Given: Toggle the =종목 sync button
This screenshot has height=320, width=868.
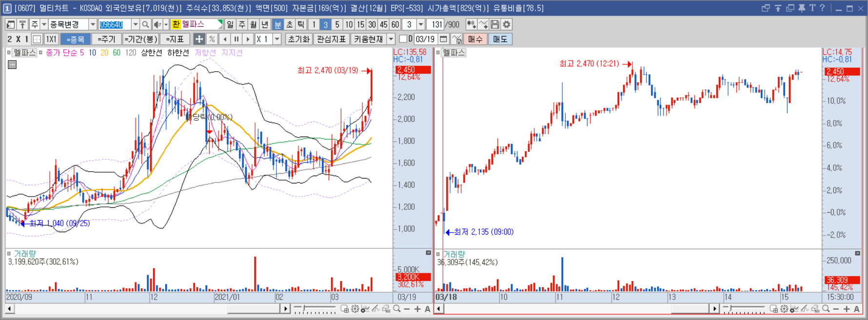Looking at the screenshot, I should tap(76, 39).
